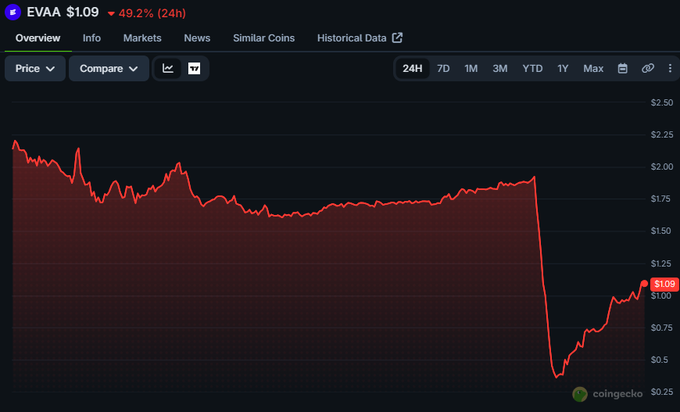Click the $2.00 axis label

(x=662, y=167)
